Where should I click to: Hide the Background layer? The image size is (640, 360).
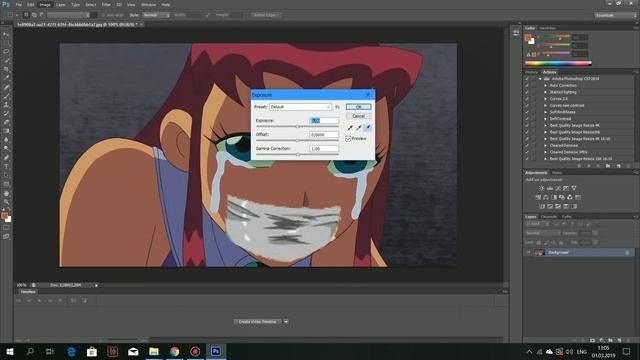[528, 253]
